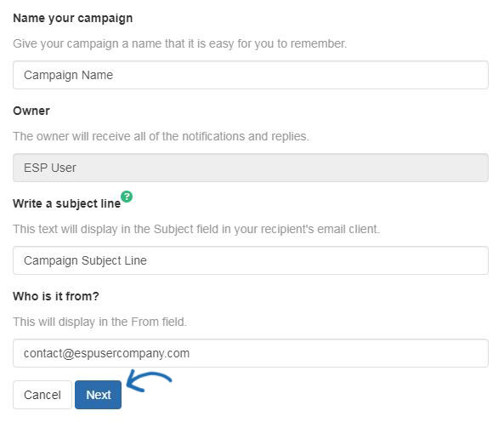The image size is (504, 428).
Task: Click the contact@espusercompany.com From field
Action: [x=251, y=353]
